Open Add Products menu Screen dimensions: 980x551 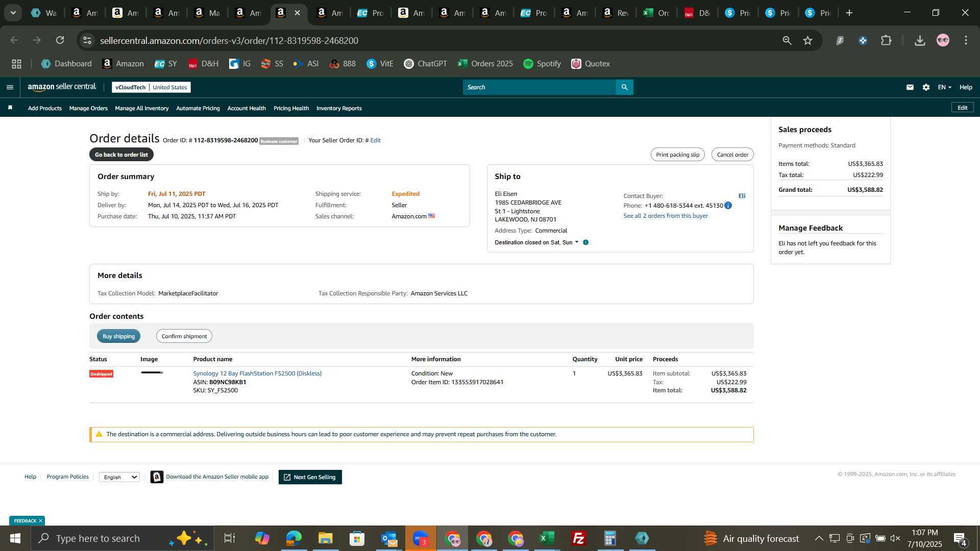pos(45,108)
